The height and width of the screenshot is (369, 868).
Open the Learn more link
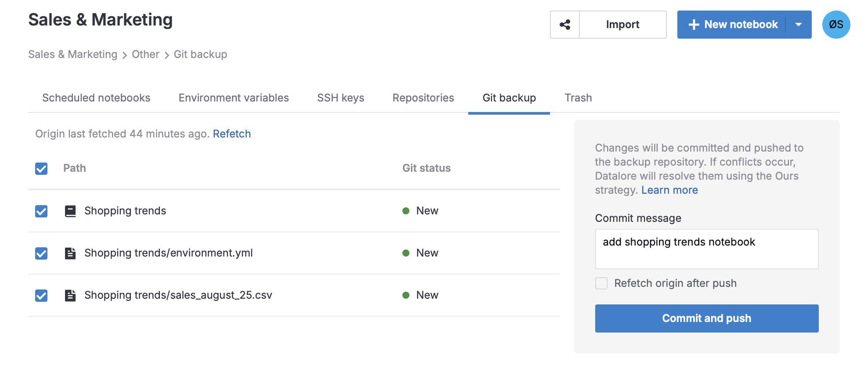[x=669, y=190]
